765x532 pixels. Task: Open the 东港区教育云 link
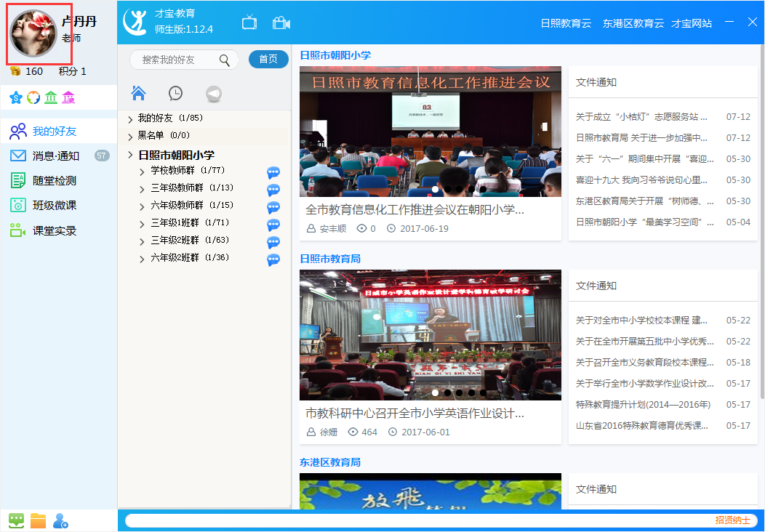[x=633, y=23]
